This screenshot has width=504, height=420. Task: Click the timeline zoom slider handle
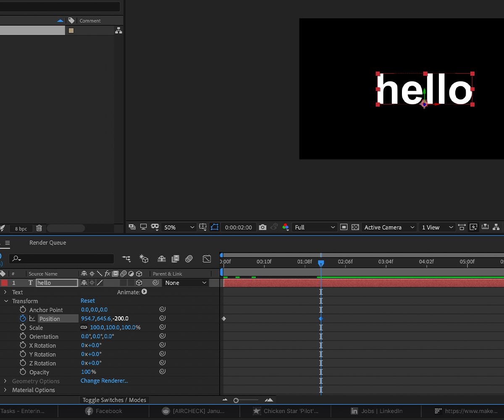pyautogui.click(x=236, y=400)
